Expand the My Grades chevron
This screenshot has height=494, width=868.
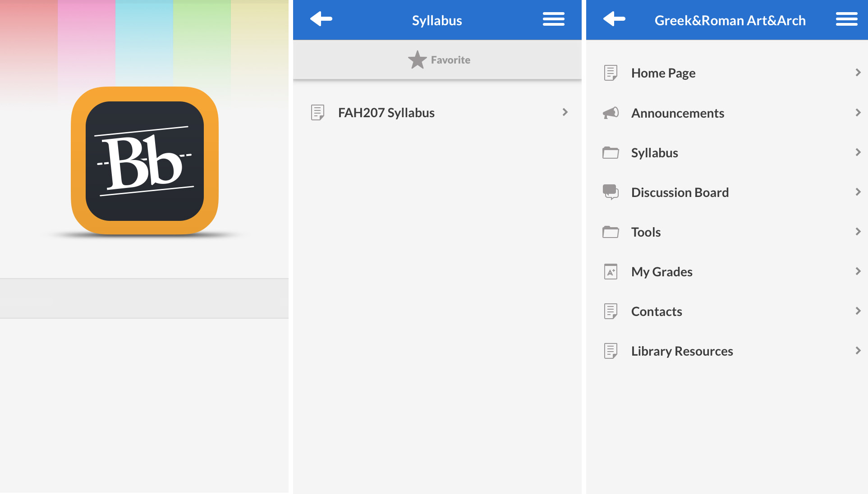click(x=858, y=271)
